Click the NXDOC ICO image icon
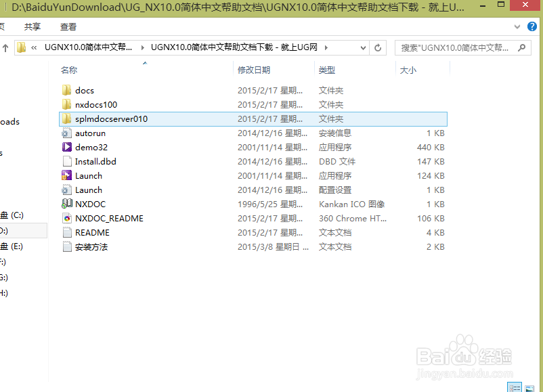Viewport: 543px width, 392px height. [66, 204]
